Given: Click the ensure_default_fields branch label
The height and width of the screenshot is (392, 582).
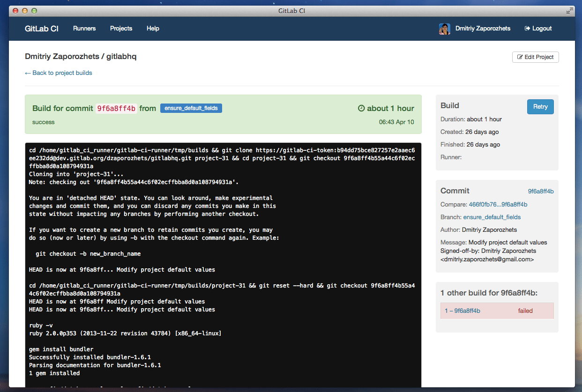Looking at the screenshot, I should tap(191, 108).
